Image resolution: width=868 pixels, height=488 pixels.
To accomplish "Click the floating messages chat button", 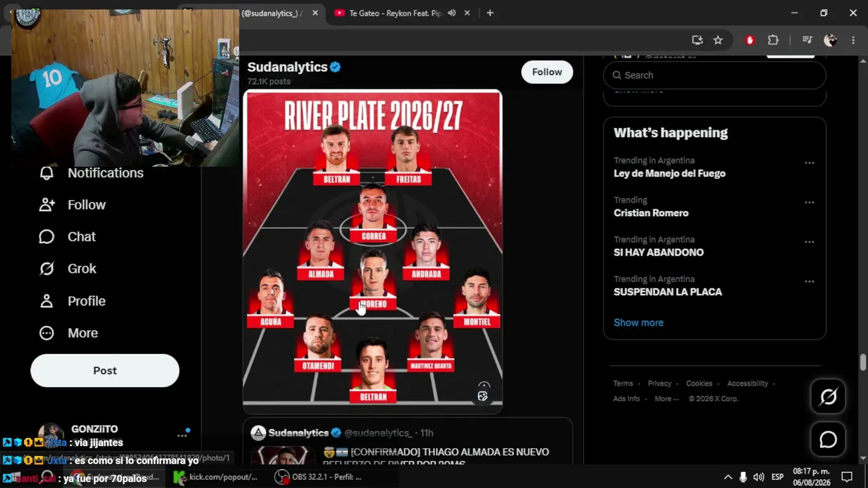I will point(828,440).
